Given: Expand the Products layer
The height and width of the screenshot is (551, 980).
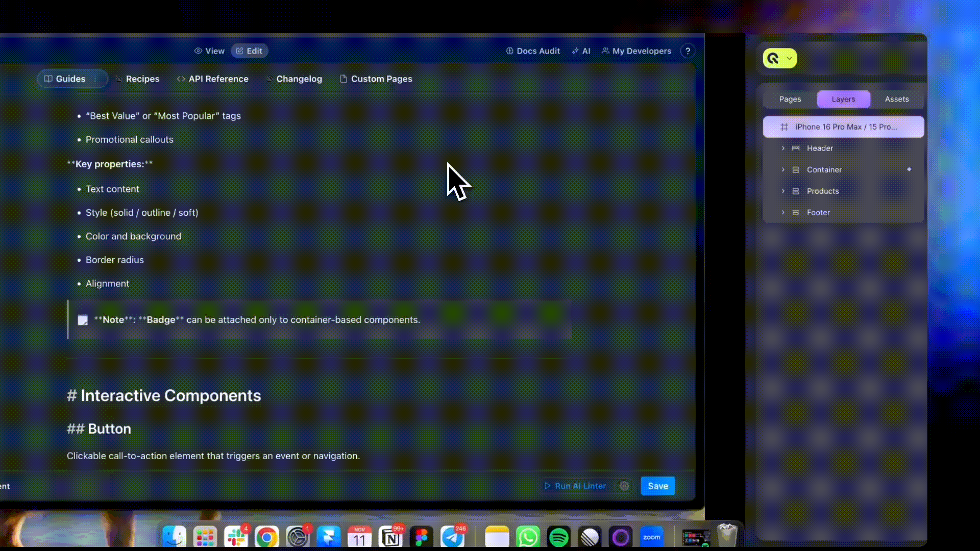Looking at the screenshot, I should tap(783, 191).
